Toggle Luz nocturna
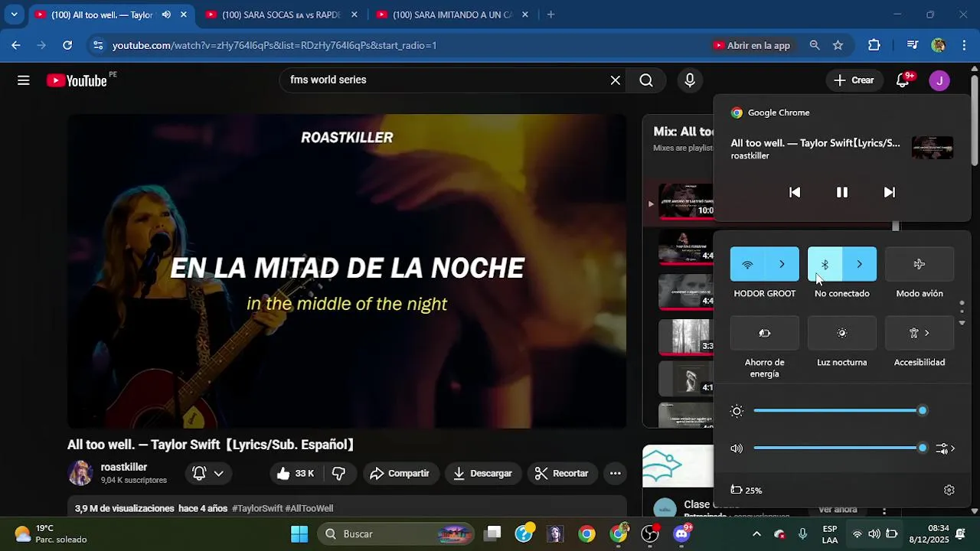Viewport: 980px width, 551px height. (841, 333)
